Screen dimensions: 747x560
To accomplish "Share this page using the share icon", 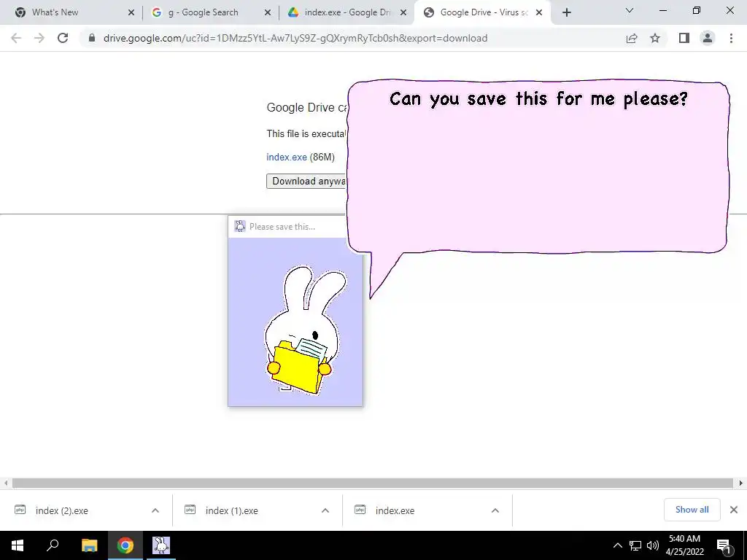I will coord(632,38).
